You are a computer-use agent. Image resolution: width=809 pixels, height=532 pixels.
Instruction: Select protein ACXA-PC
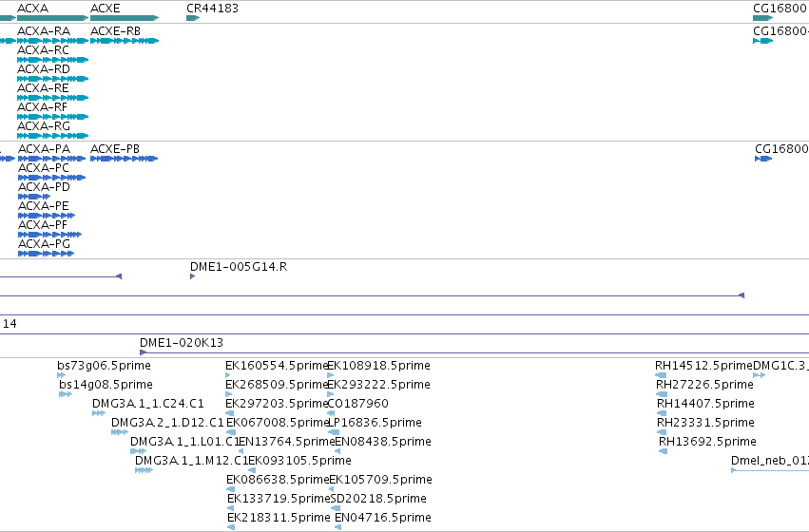pos(51,178)
